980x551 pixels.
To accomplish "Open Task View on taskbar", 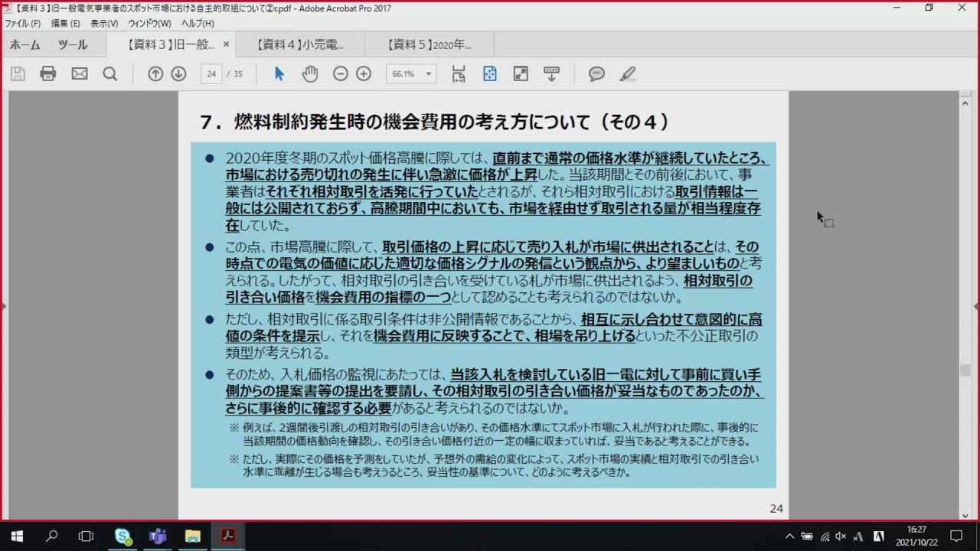I will click(86, 536).
